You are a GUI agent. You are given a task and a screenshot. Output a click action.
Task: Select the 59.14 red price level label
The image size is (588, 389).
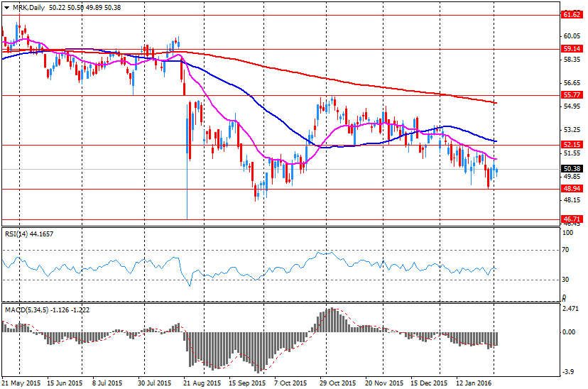click(x=572, y=49)
